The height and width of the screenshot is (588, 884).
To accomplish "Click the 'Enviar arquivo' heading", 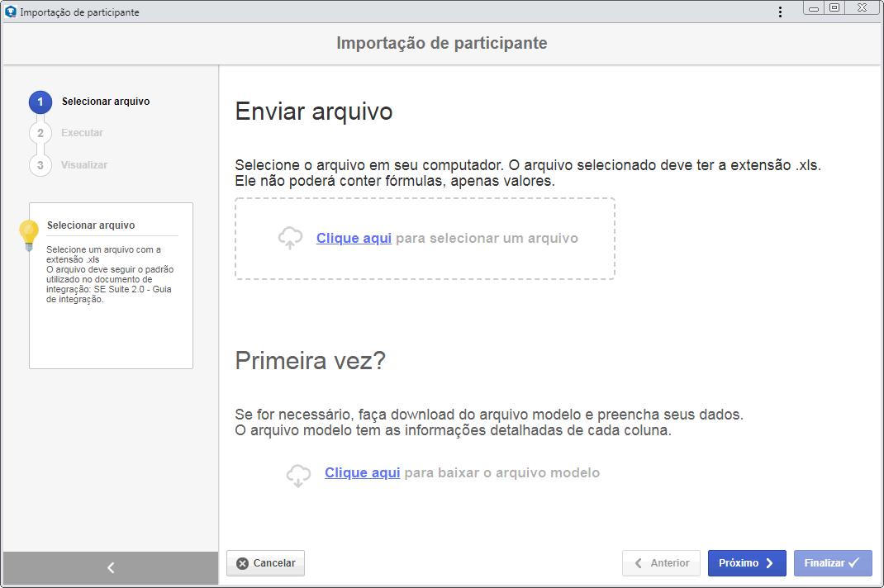I will 313,111.
